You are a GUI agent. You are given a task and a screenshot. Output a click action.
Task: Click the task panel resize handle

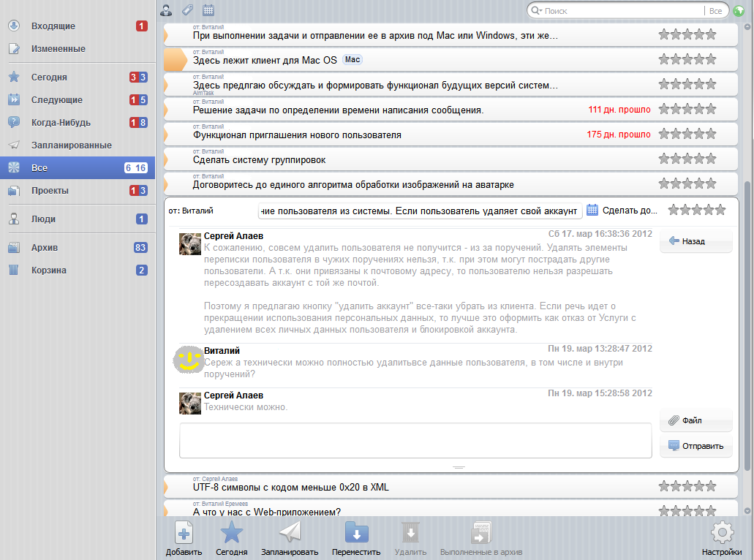459,467
